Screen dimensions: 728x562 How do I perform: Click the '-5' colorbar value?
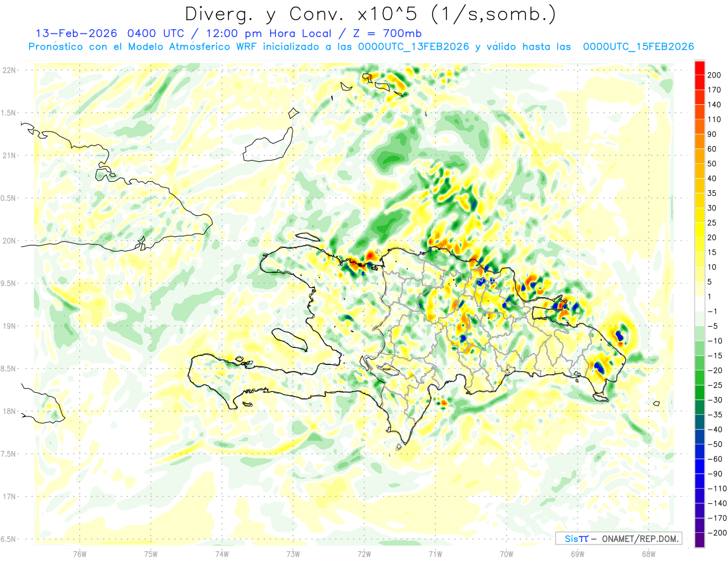pos(712,326)
